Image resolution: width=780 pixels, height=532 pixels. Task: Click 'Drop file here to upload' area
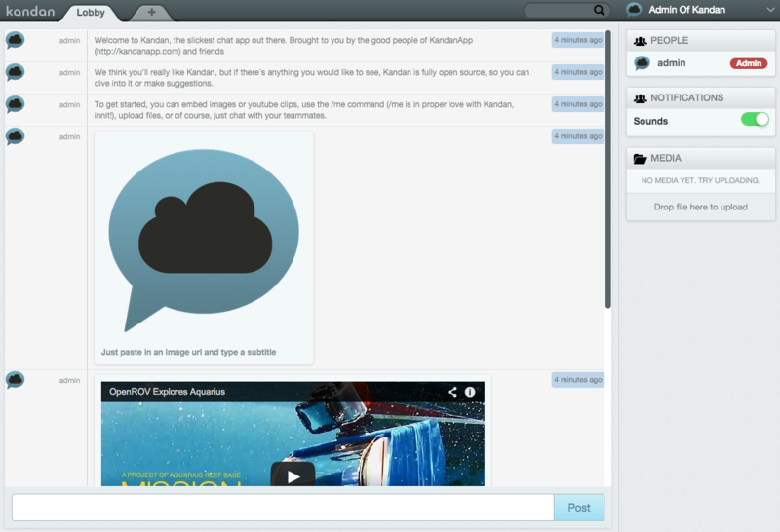[x=700, y=207]
